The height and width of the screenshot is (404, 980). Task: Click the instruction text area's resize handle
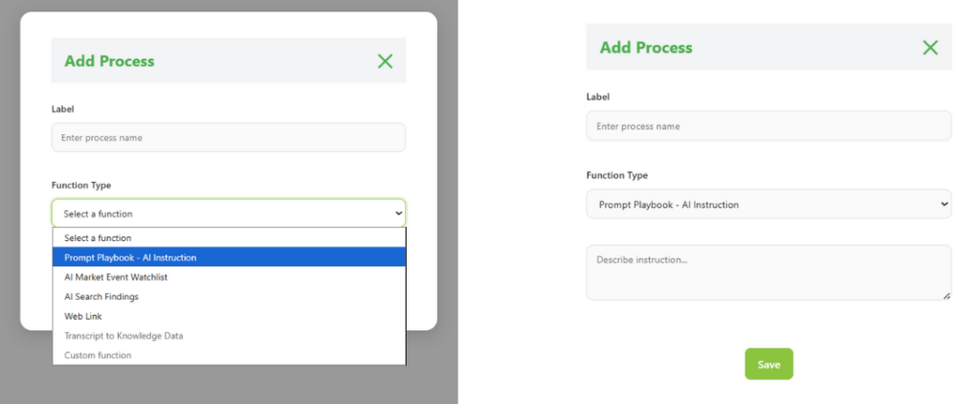pyautogui.click(x=947, y=296)
